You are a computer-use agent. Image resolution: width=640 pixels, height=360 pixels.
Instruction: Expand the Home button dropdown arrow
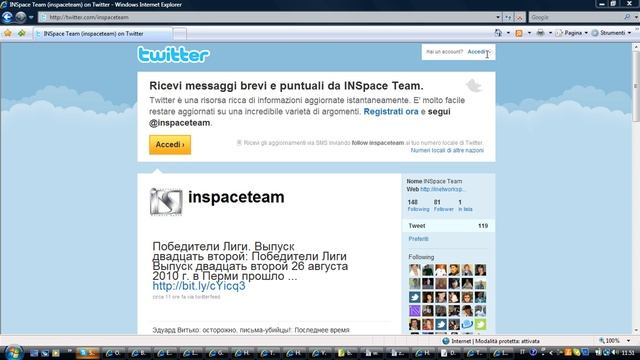click(x=508, y=33)
